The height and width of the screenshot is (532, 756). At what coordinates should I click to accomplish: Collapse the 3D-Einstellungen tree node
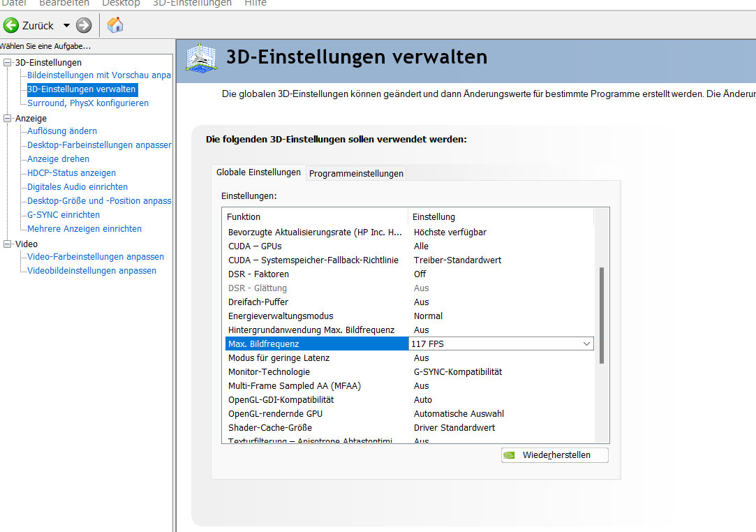(x=7, y=62)
